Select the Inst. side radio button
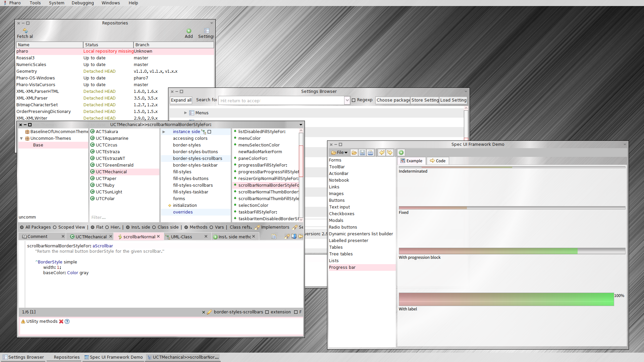644x362 pixels. coord(128,227)
